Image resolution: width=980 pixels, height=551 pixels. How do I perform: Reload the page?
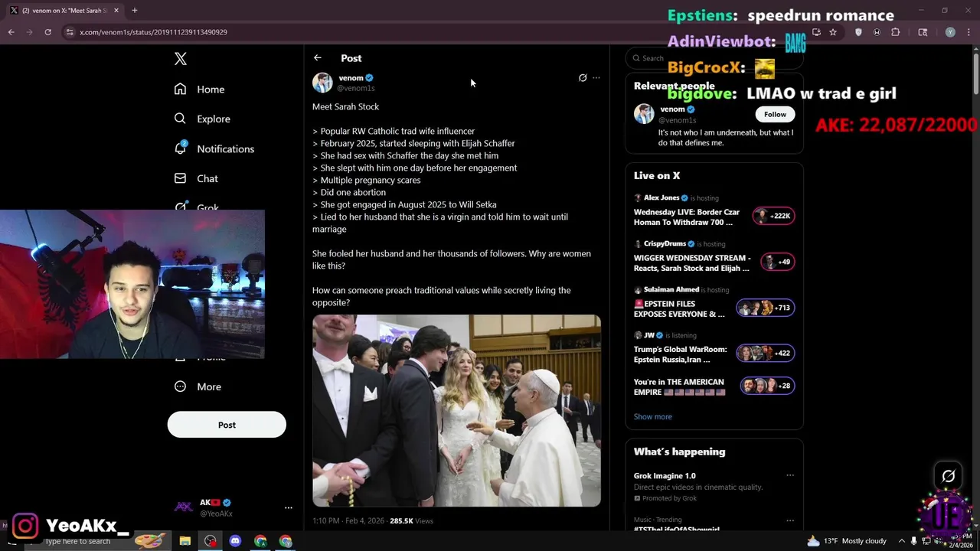[47, 32]
